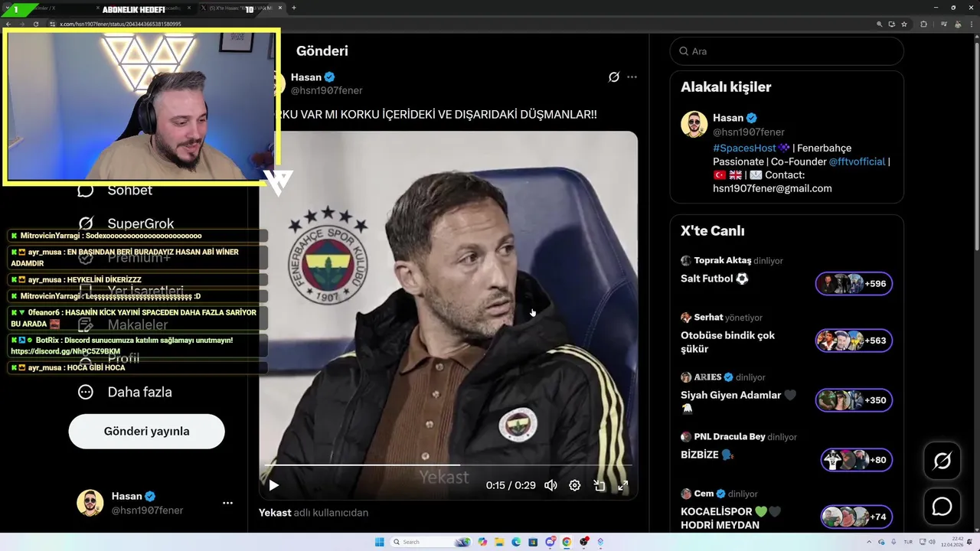Viewport: 980px width, 551px height.
Task: Open Siyah Giyen Adamlar space
Action: click(x=739, y=401)
